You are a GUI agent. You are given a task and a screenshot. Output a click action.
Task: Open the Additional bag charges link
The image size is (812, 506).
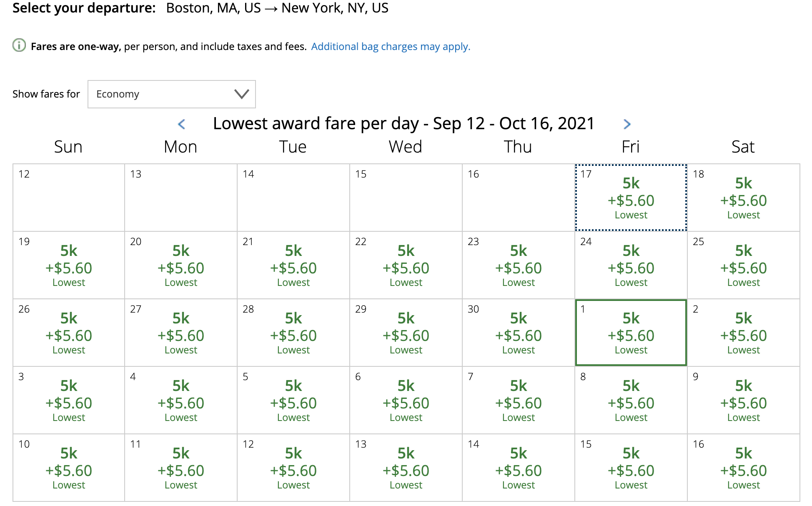390,46
